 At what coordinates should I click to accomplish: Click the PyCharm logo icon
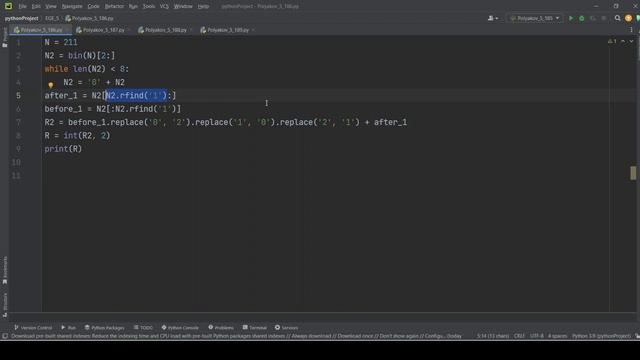(x=8, y=6)
